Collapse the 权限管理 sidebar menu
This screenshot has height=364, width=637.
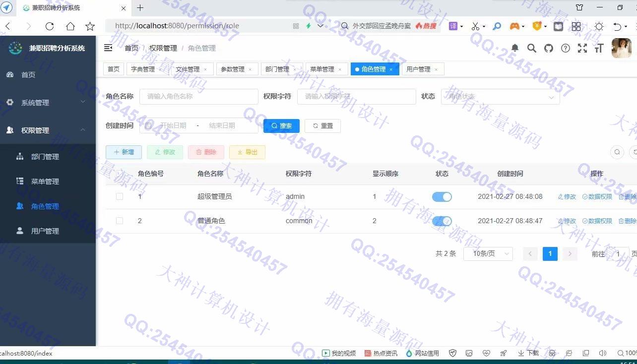[48, 130]
